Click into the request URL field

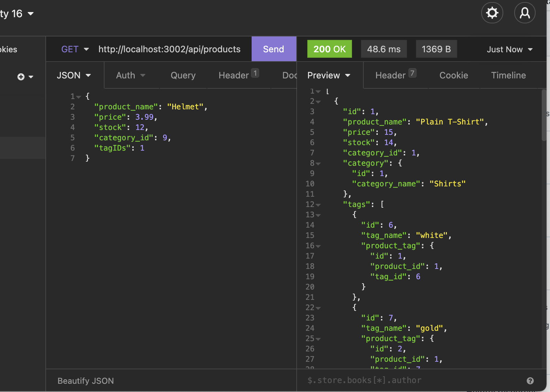169,49
